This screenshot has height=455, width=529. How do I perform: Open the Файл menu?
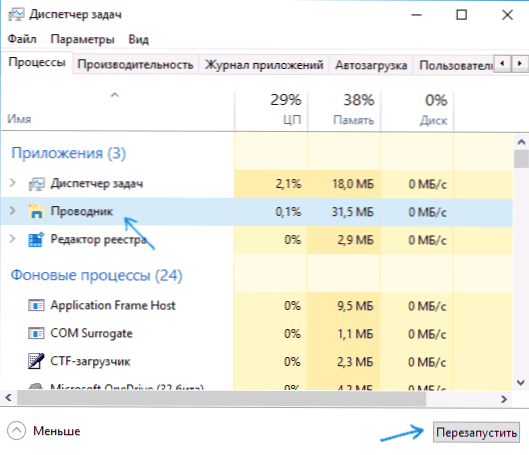[x=22, y=39]
